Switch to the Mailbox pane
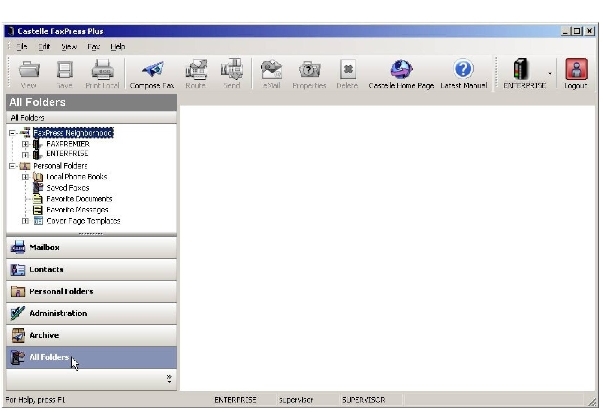Screen dimensions: 603x412 [92, 247]
